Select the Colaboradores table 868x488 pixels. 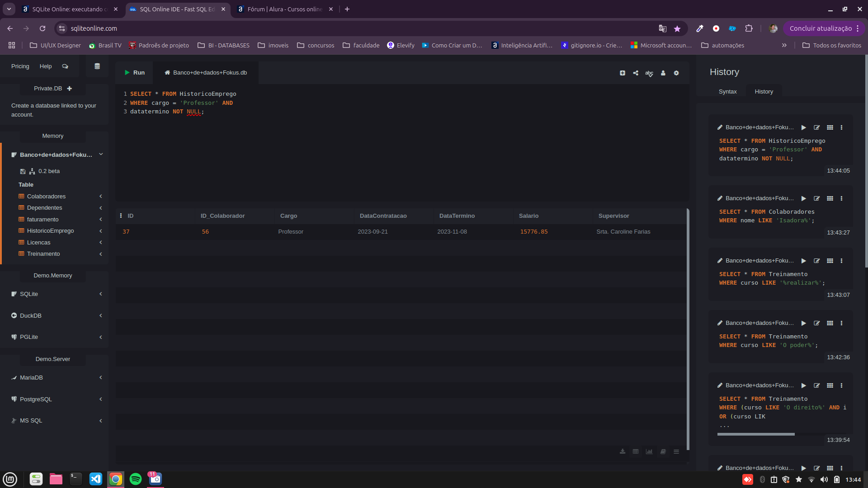[x=46, y=197]
